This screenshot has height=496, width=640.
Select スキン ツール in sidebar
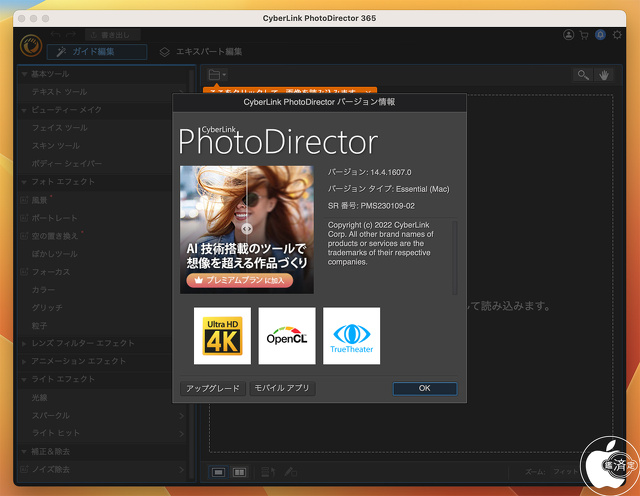click(x=56, y=146)
